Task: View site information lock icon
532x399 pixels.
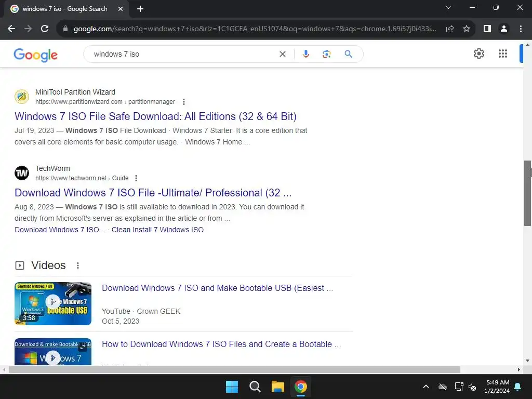Action: [65, 29]
